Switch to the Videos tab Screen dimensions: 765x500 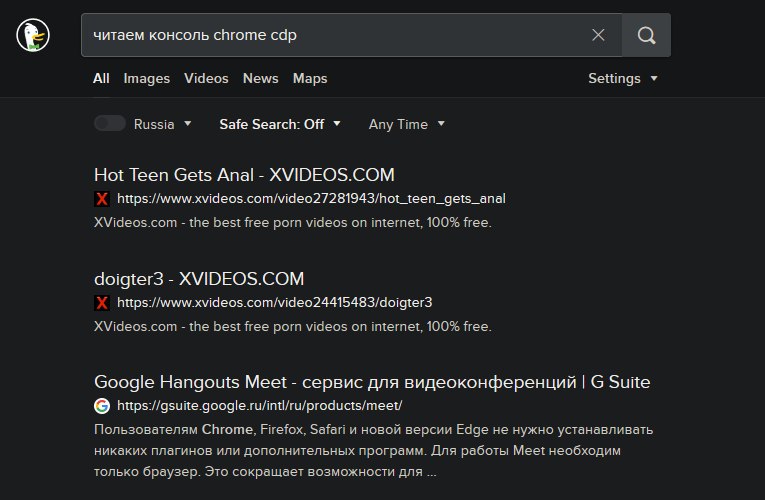click(206, 79)
